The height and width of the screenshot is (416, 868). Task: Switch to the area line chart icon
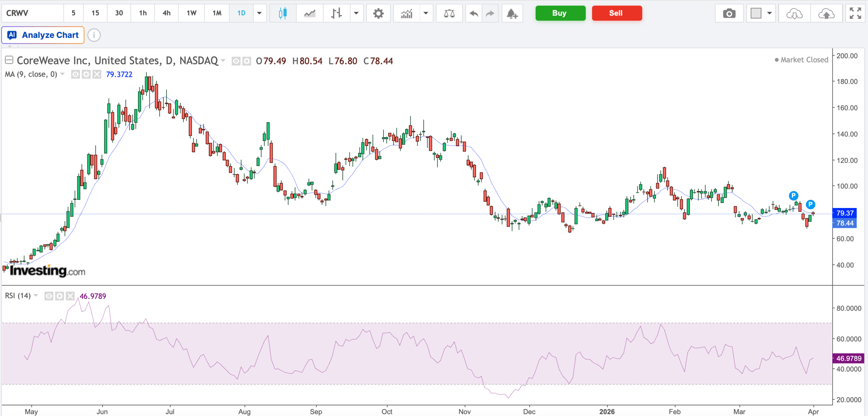coord(310,13)
